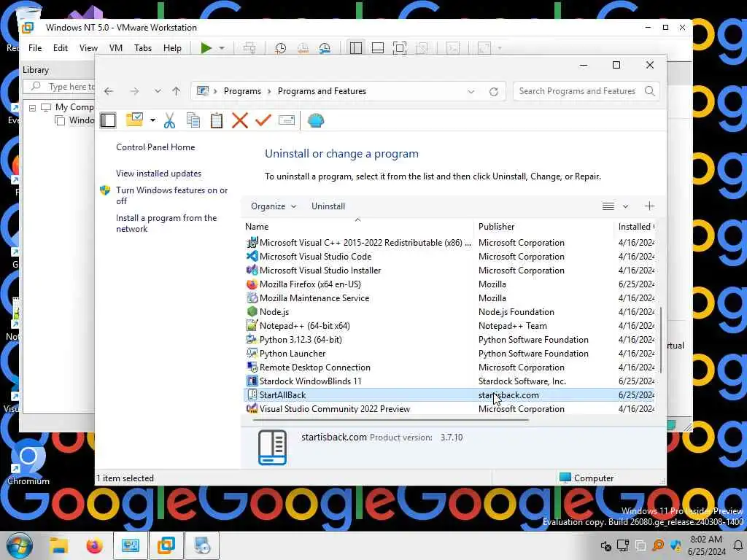The width and height of the screenshot is (747, 560).
Task: Sort by the Publisher column header
Action: [543, 227]
